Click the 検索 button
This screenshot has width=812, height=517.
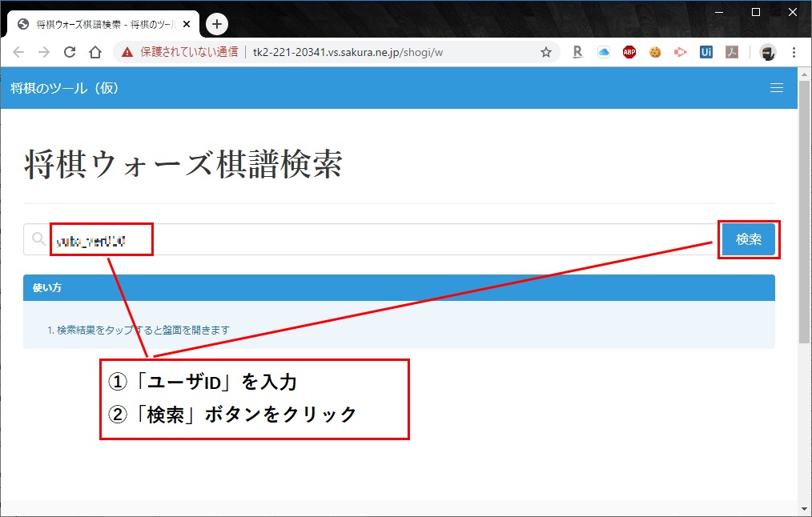[x=748, y=239]
